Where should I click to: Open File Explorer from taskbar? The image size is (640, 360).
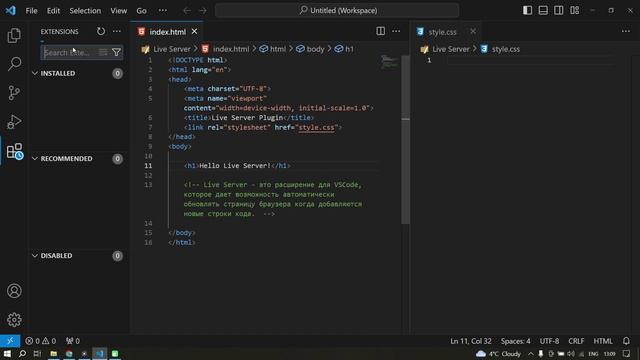click(x=53, y=353)
